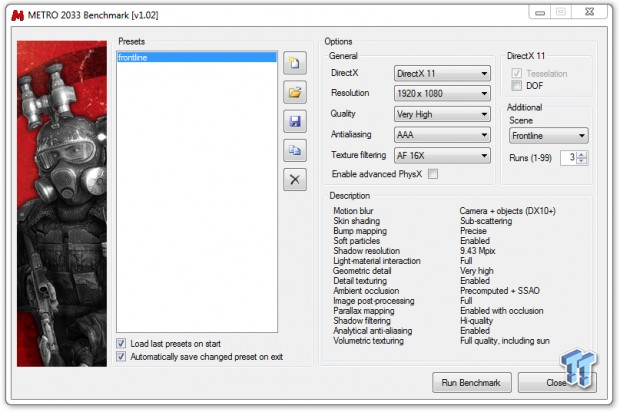Click the Geometric detail label
This screenshot has width=620, height=412.
pyautogui.click(x=362, y=271)
